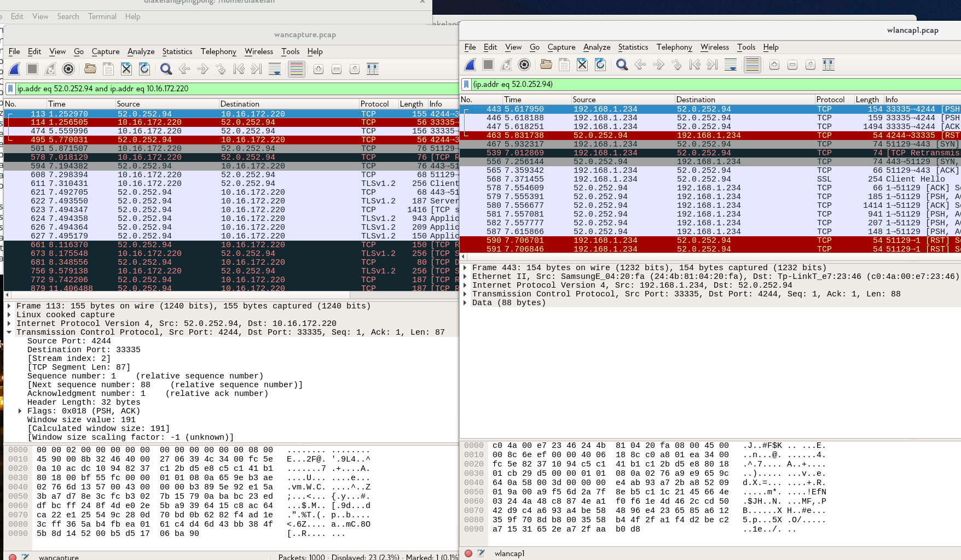Screen dimensions: 961x560
Task: Toggle packet colorization in wlancap1 window
Action: [x=752, y=65]
